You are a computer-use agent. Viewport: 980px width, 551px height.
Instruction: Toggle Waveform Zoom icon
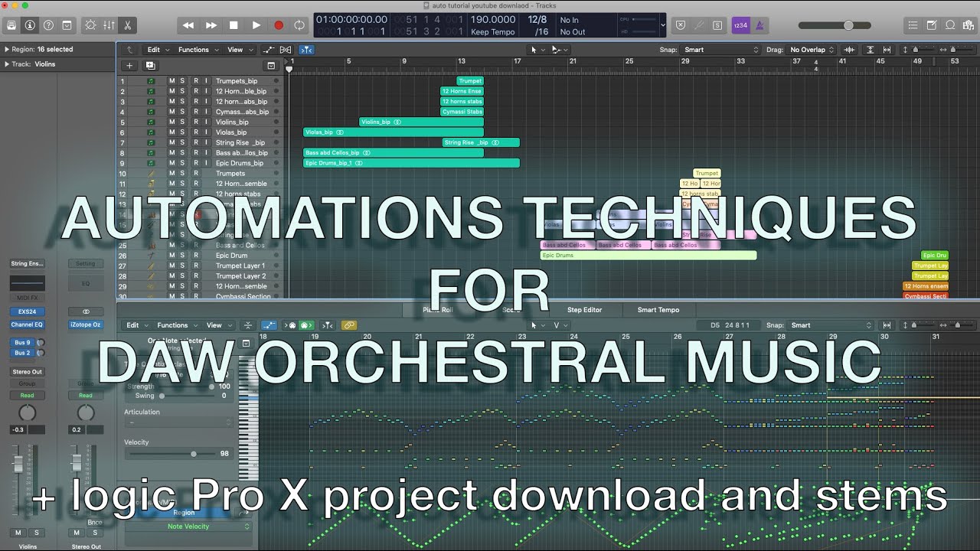[x=849, y=50]
